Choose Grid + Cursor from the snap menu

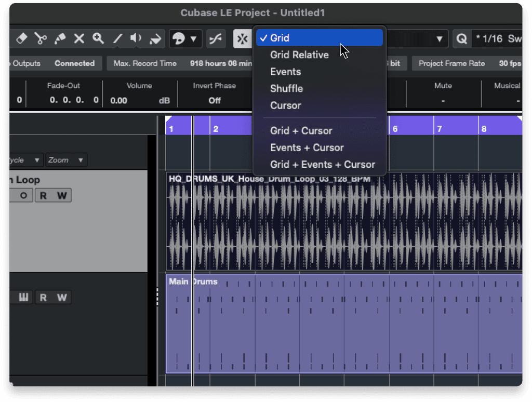(301, 131)
